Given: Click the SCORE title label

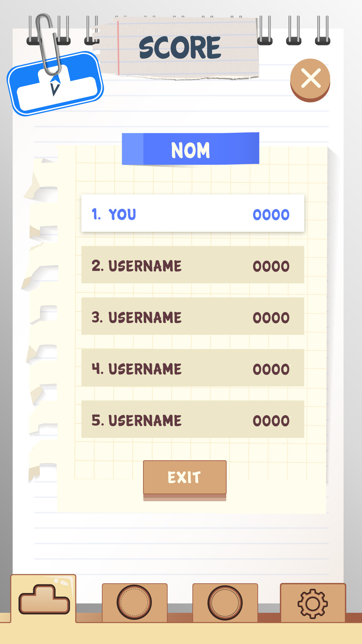Looking at the screenshot, I should pyautogui.click(x=180, y=48).
